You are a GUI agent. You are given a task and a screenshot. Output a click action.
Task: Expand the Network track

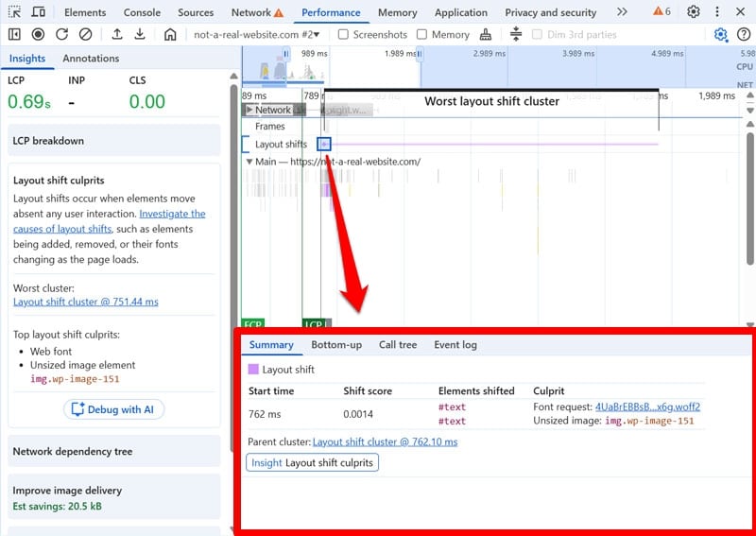click(249, 110)
